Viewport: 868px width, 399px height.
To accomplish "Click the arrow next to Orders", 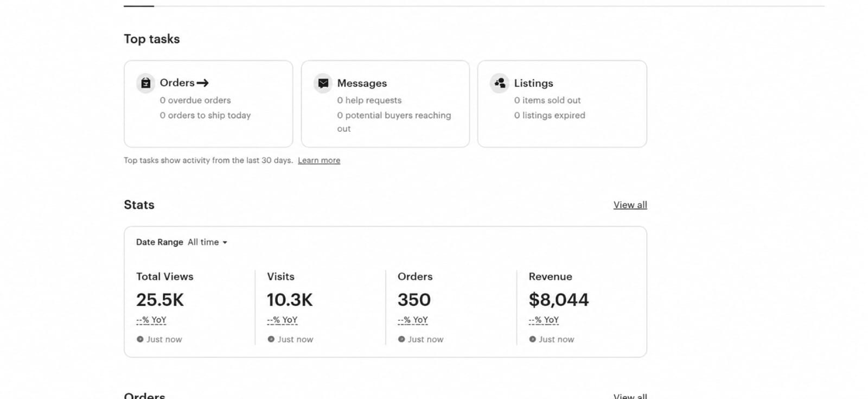I will (202, 83).
